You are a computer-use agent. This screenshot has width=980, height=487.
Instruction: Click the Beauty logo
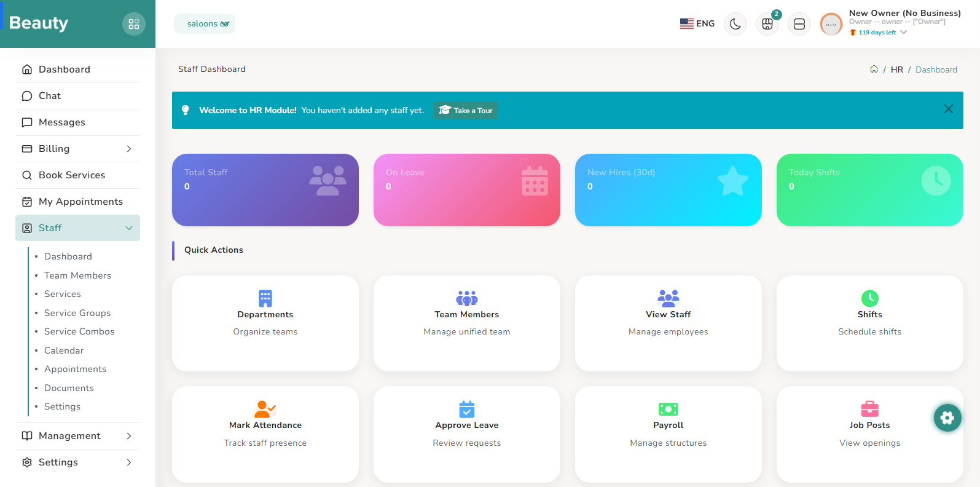pos(39,23)
